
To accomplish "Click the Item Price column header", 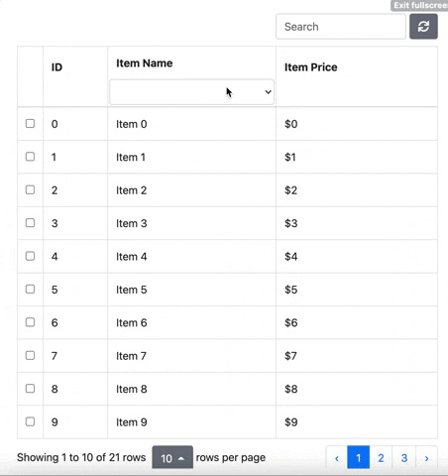I will click(x=311, y=67).
